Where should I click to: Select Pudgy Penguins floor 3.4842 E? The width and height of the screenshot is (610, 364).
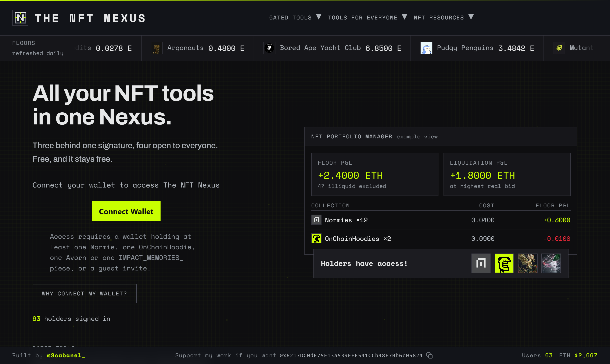pyautogui.click(x=516, y=48)
